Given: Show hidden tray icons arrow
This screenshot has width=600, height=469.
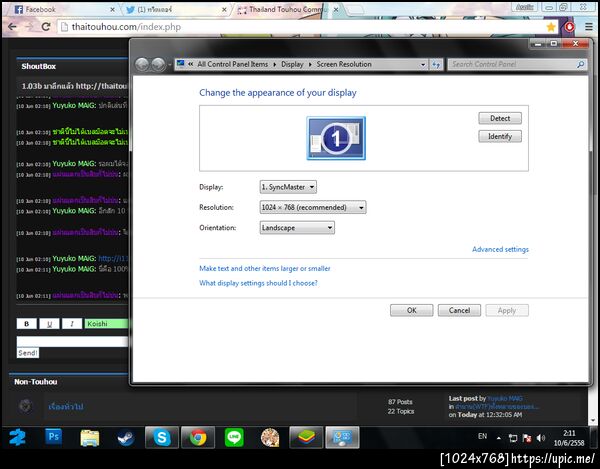Looking at the screenshot, I should pyautogui.click(x=499, y=438).
